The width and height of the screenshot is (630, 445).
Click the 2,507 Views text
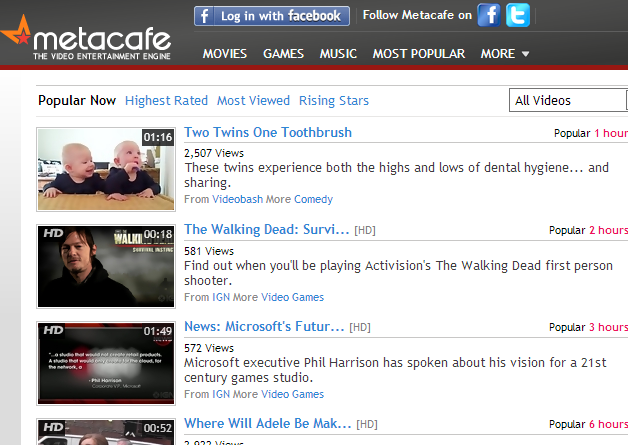coord(214,153)
